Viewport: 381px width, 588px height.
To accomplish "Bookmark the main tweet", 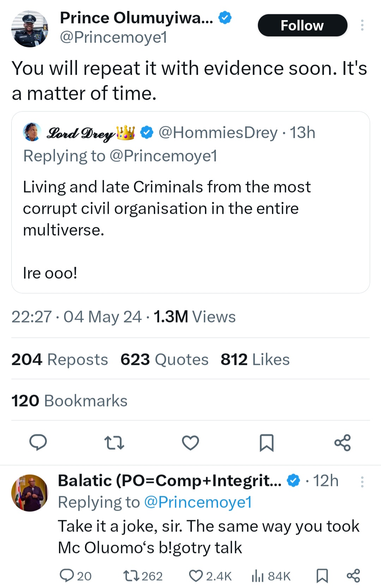I will coord(267,443).
